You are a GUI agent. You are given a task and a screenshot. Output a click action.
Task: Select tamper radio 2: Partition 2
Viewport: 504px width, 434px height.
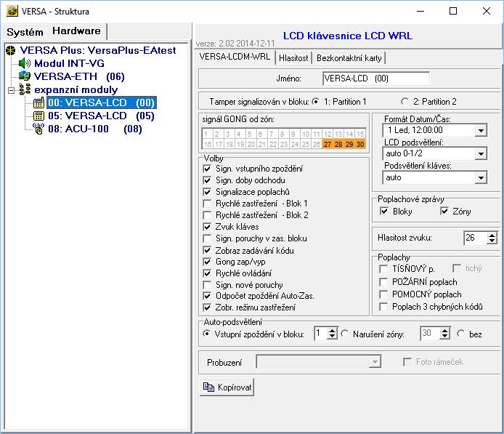tap(405, 102)
